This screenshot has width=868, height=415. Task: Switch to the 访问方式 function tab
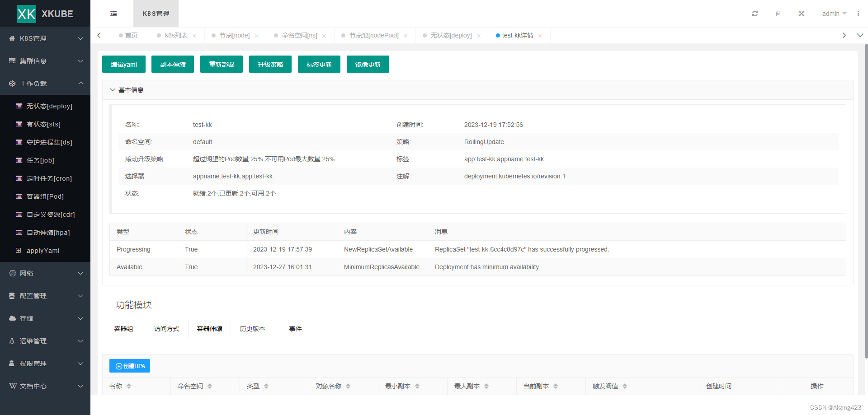tap(166, 329)
